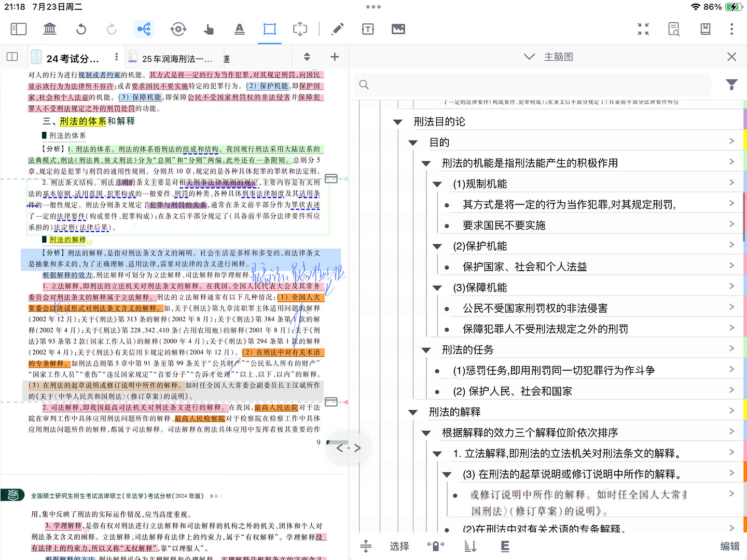The height and width of the screenshot is (560, 747).
Task: Open detail arrow for 刑法的任务 row
Action: pos(731,348)
